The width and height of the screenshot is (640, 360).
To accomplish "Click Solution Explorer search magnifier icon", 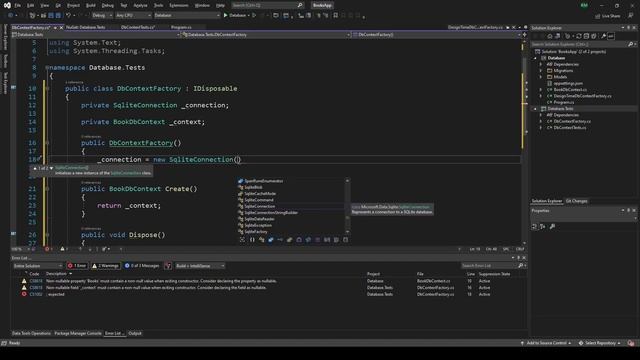I will click(x=630, y=44).
